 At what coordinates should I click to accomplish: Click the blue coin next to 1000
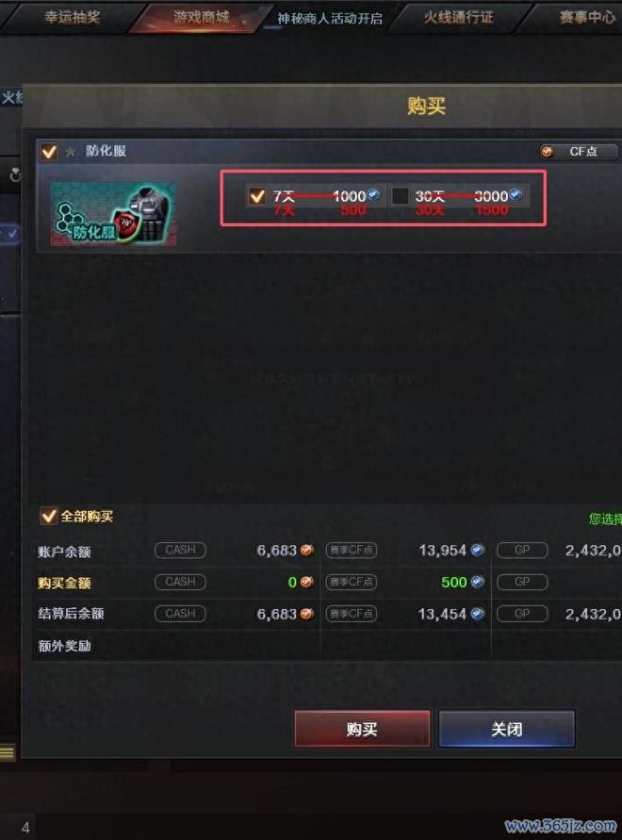[x=374, y=194]
